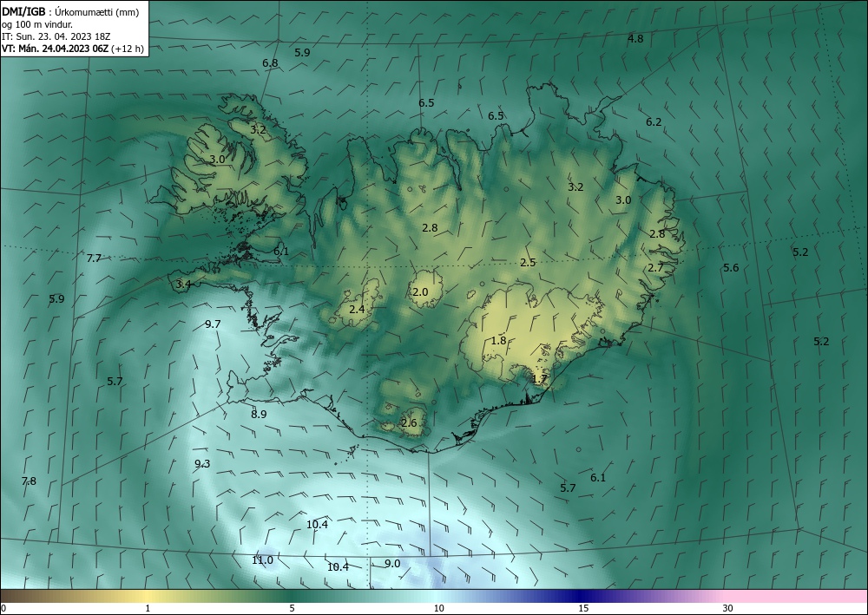This screenshot has height=615, width=868.
Task: Select the 9.3 value southwest of Iceland
Action: pyautogui.click(x=202, y=463)
